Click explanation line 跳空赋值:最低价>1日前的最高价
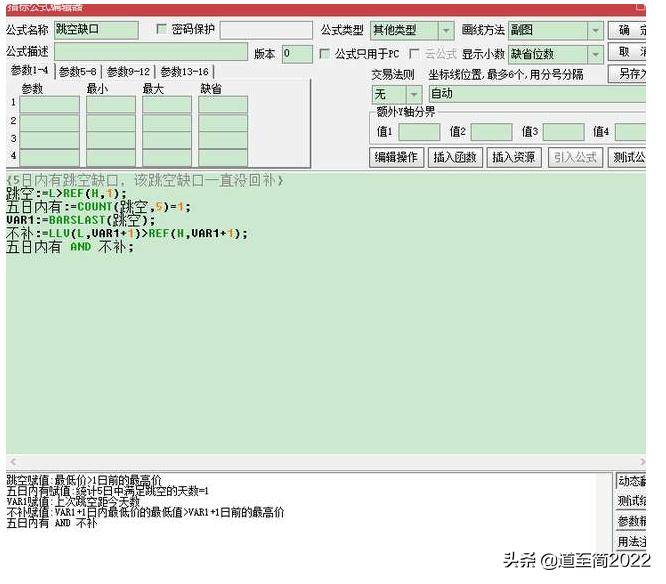 click(x=84, y=480)
